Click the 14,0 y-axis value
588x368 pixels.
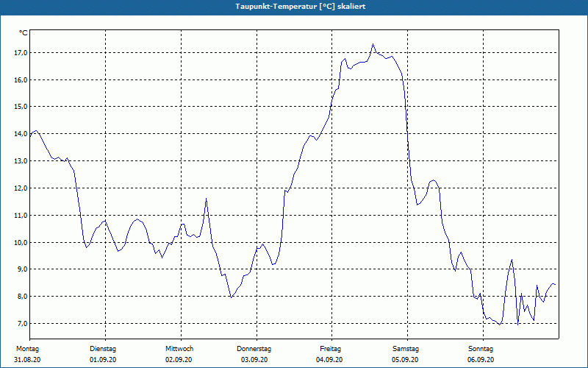(x=21, y=134)
